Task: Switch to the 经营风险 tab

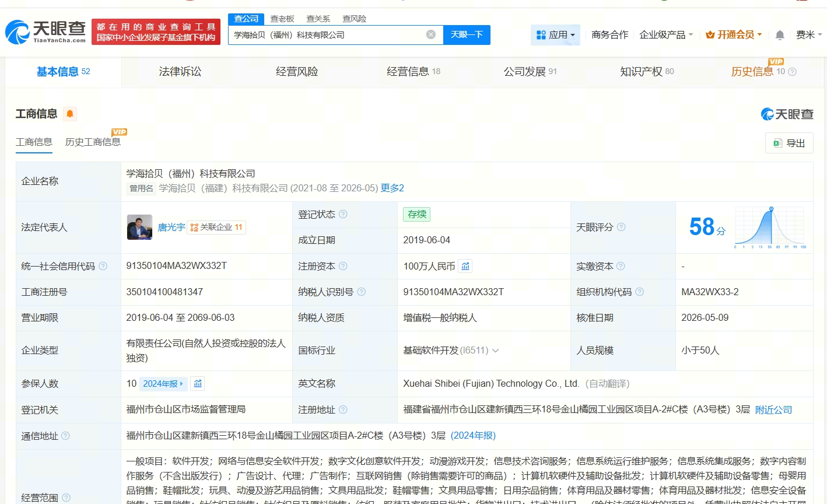Action: coord(297,72)
